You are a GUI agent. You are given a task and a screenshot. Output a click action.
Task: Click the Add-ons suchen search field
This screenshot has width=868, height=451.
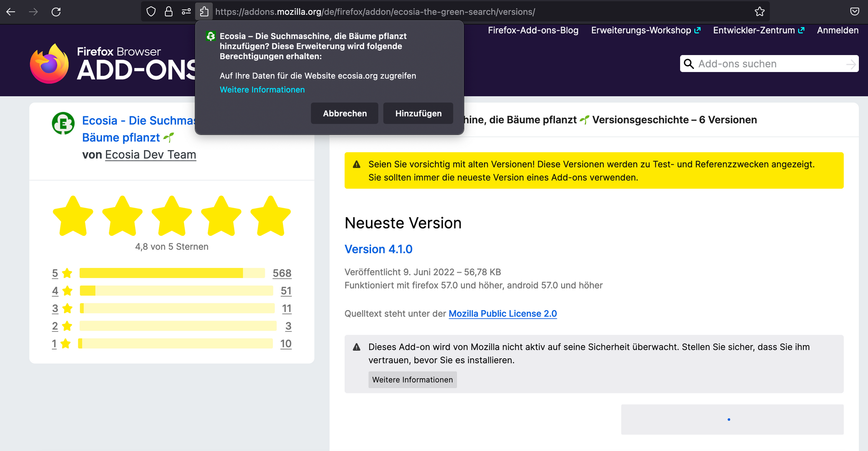pos(769,64)
